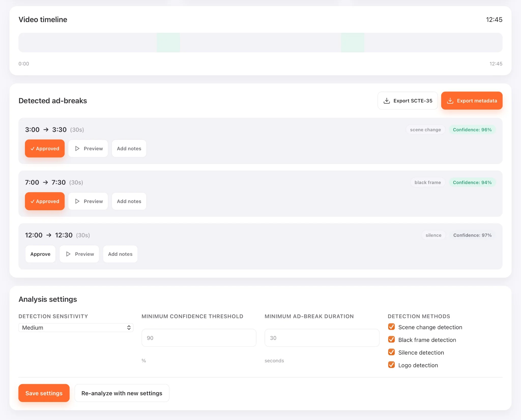Screen dimensions: 521x420
Task: Open the Detection sensitivity dropdown
Action: [x=76, y=327]
